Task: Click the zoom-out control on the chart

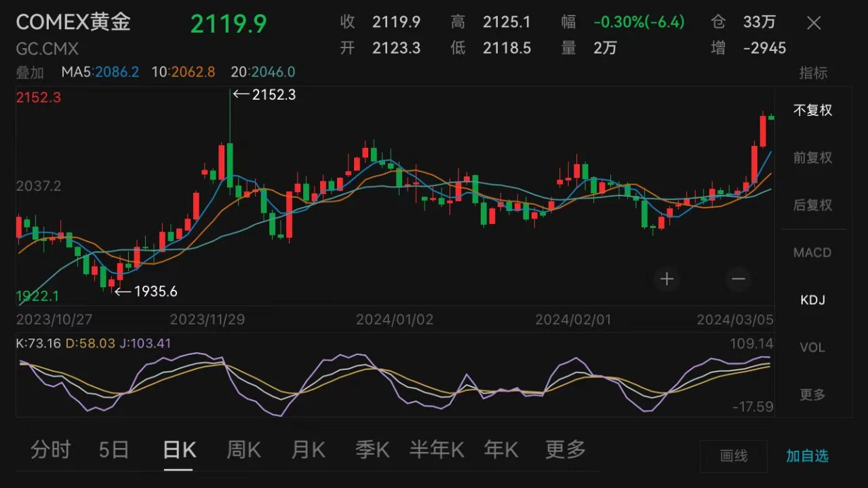Action: pos(738,279)
